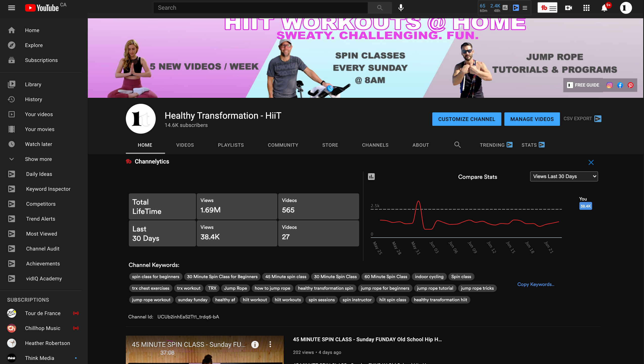Search within channel using magnifier icon
The width and height of the screenshot is (644, 364).
457,145
